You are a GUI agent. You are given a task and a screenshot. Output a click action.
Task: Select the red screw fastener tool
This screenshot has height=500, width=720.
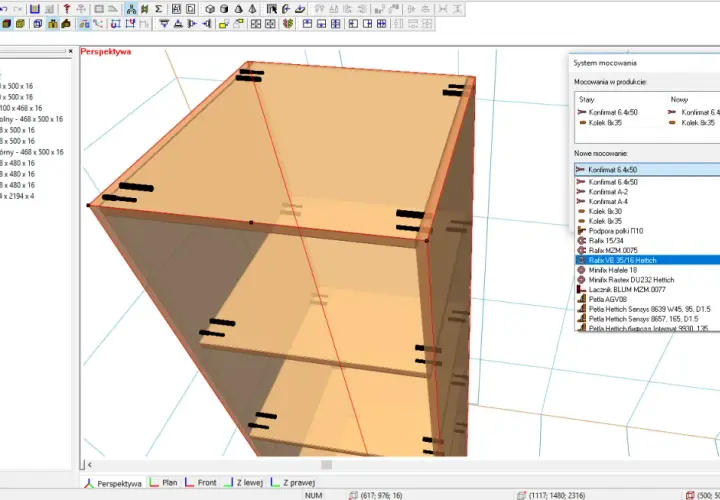67,9
